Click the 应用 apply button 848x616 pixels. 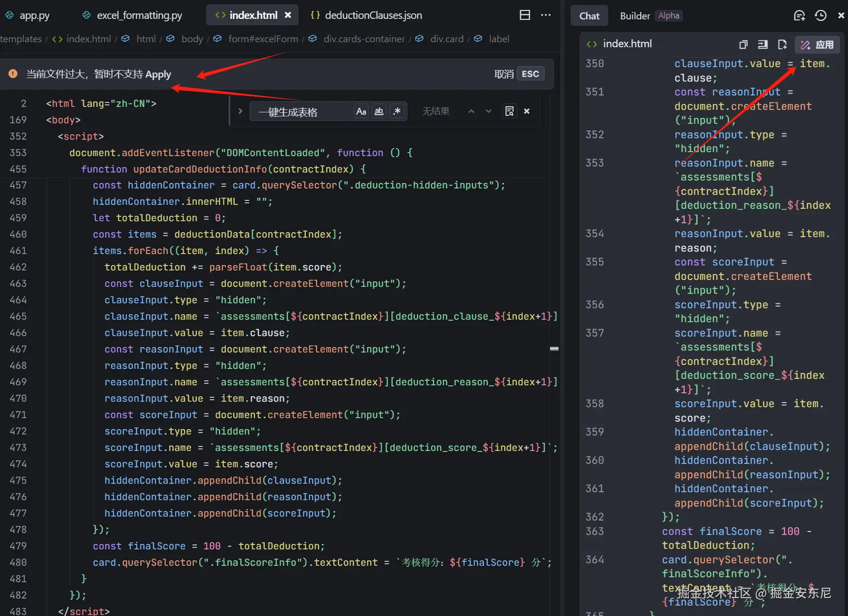click(x=817, y=45)
